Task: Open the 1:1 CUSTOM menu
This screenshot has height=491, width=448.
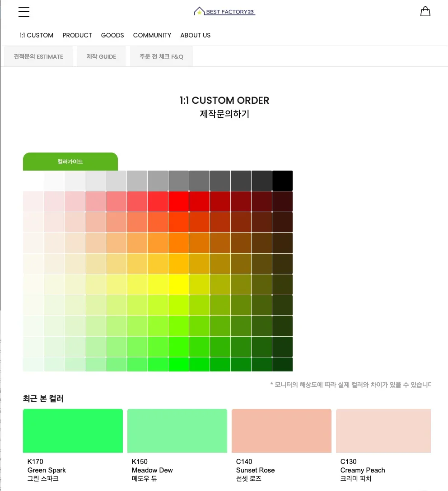Action: click(37, 35)
